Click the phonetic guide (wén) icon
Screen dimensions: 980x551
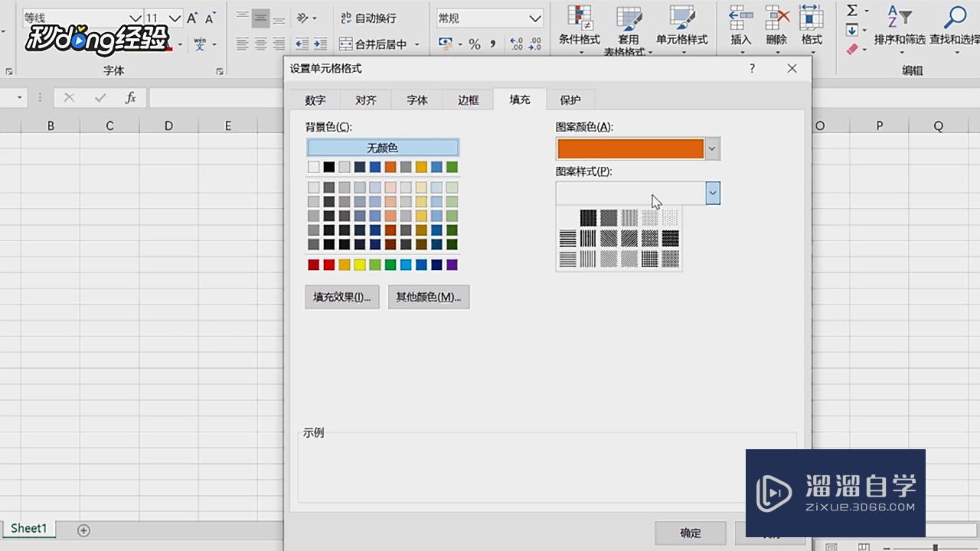(200, 44)
